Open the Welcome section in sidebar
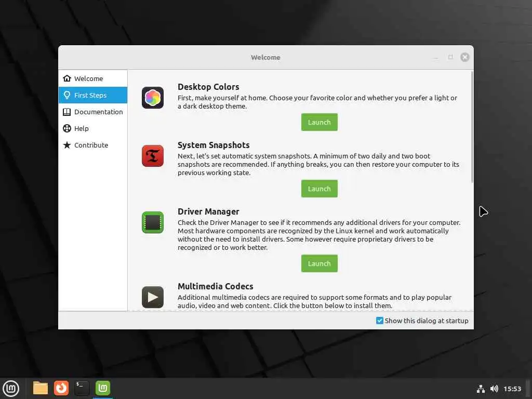 pyautogui.click(x=92, y=78)
